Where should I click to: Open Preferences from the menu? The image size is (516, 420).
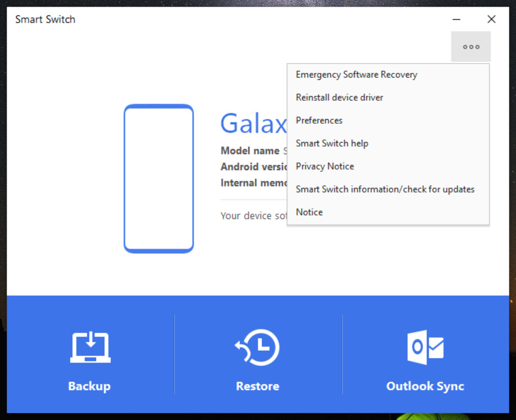click(388, 121)
